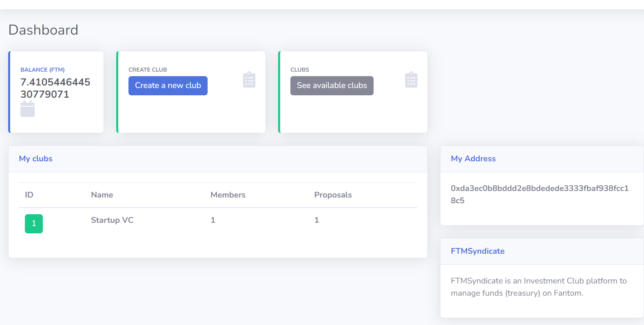Click the calendar icon under the balance
The width and height of the screenshot is (644, 325).
point(27,110)
